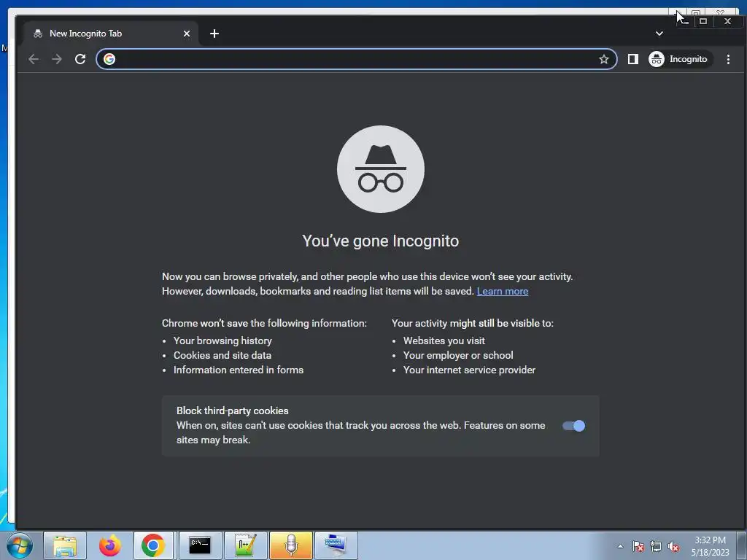747x560 pixels.
Task: Click "Your employer or school" text
Action: coord(458,355)
